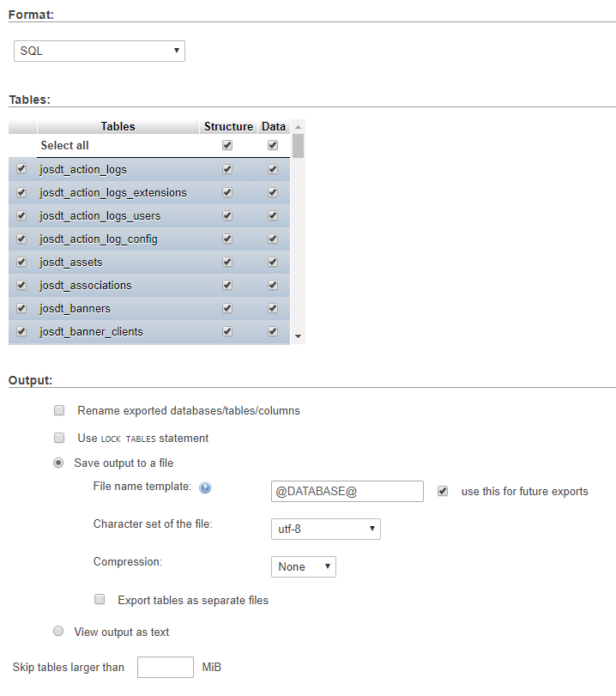This screenshot has width=616, height=696.
Task: Enable the LOCK TABLES statement option
Action: [59, 438]
